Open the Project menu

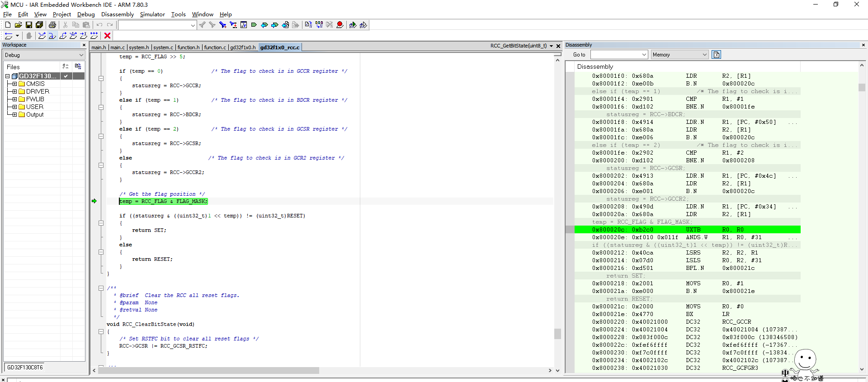[x=61, y=14]
